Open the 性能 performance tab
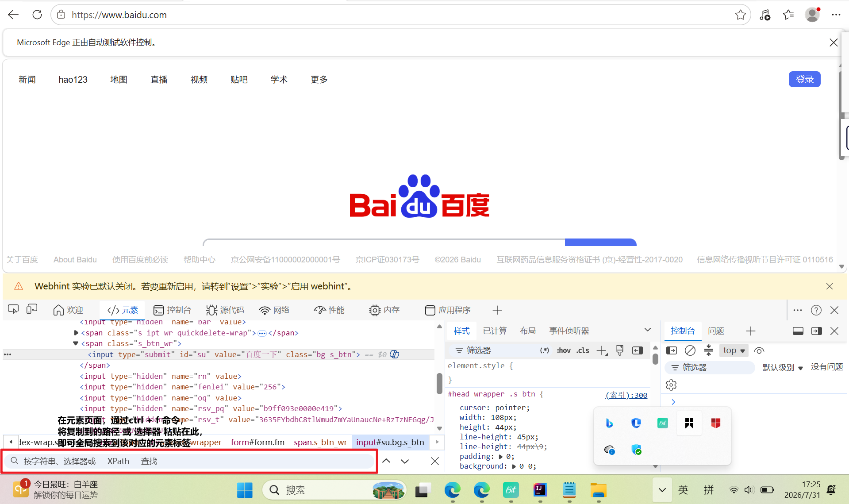The height and width of the screenshot is (504, 849). pos(329,310)
